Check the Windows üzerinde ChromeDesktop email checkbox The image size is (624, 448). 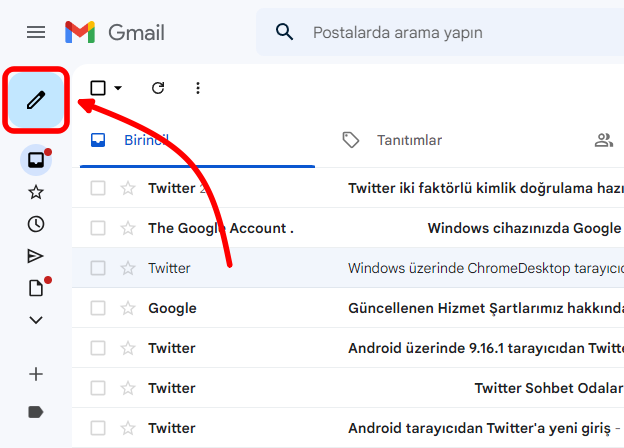coord(98,268)
